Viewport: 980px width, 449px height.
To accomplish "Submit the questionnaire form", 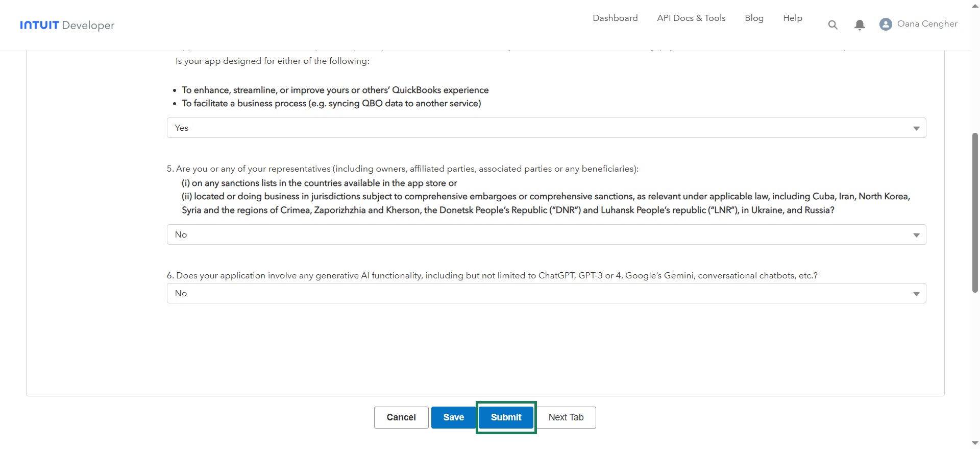I will click(x=506, y=417).
